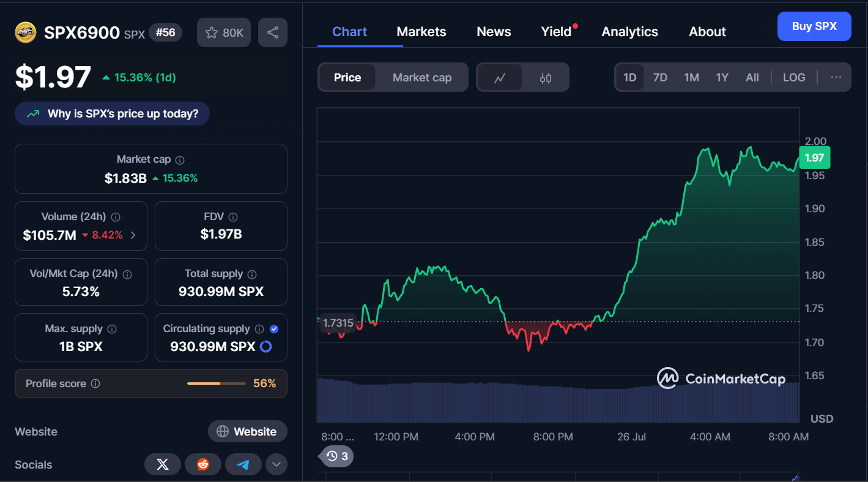Open the About tab

(x=707, y=32)
